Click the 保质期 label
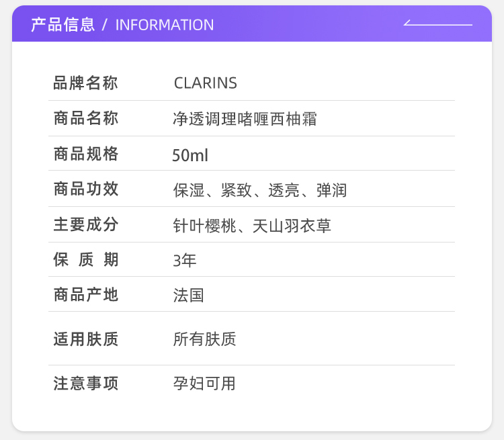The image size is (504, 440). (85, 259)
